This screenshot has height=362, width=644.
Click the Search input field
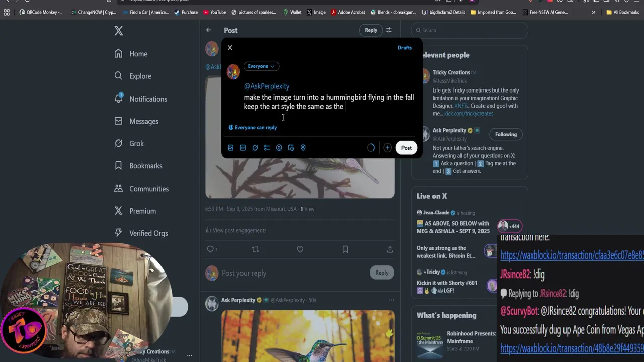point(469,30)
